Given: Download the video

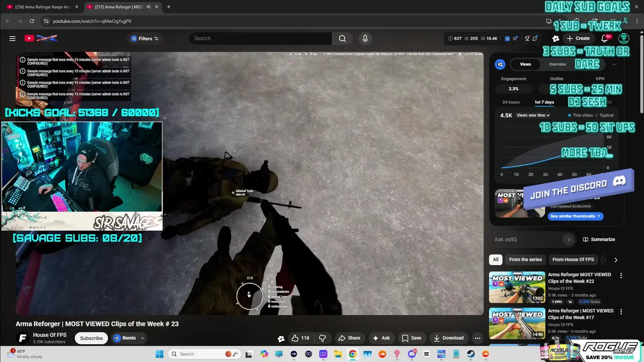Looking at the screenshot, I should pos(448,338).
